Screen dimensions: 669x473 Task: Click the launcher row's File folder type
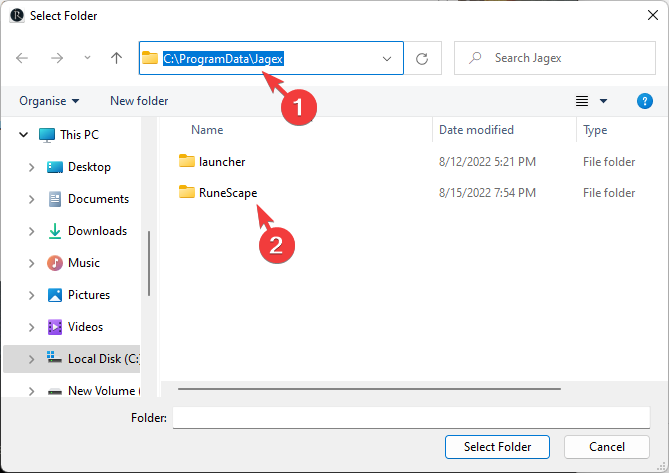coord(609,162)
